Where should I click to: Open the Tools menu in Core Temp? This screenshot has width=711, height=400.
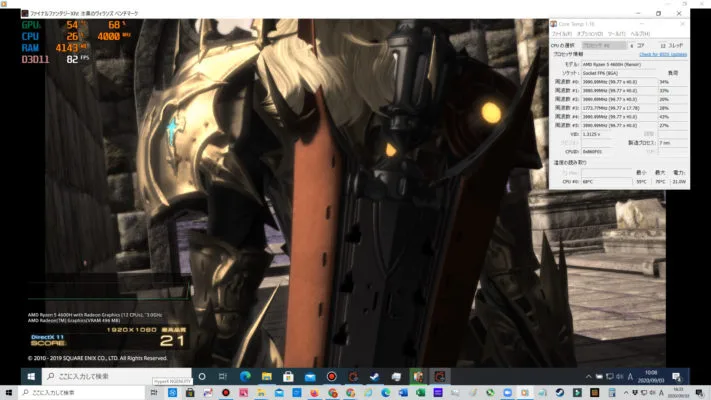(x=616, y=34)
